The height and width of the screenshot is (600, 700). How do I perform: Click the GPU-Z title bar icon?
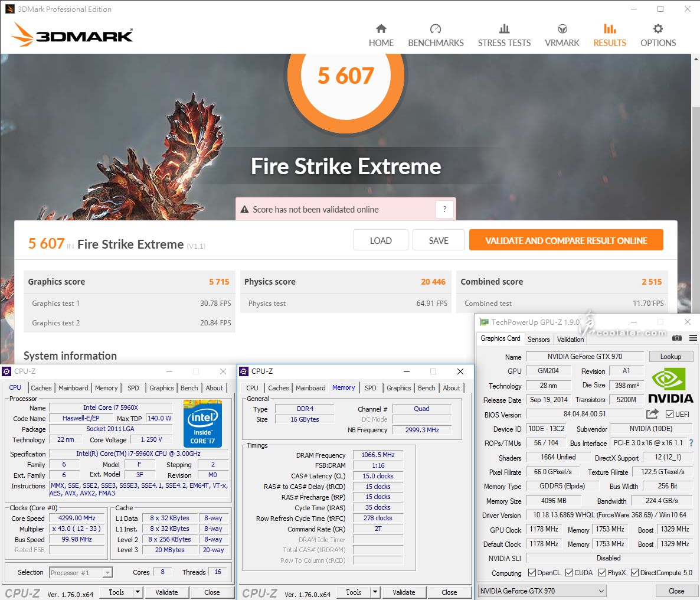click(x=484, y=322)
